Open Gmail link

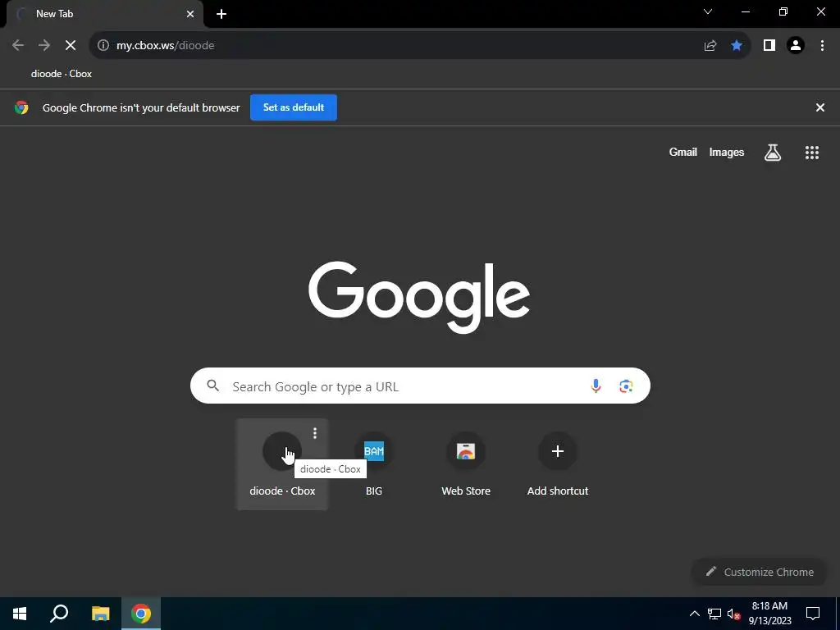tap(683, 152)
